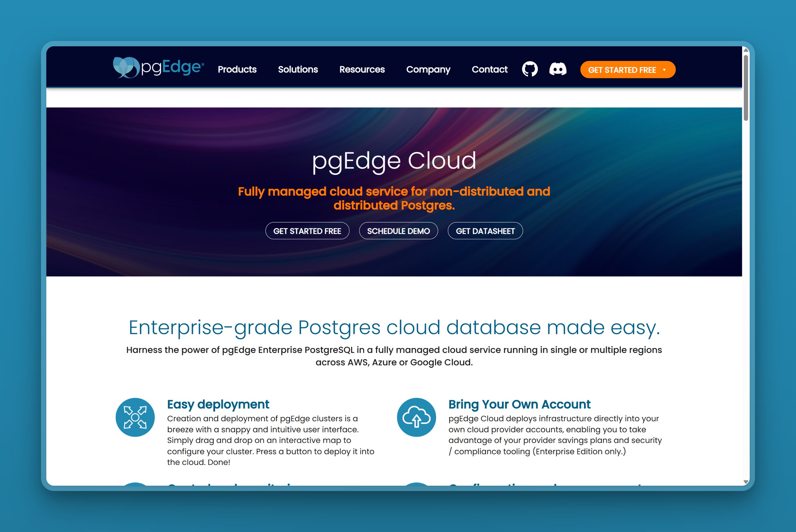Open the Discord icon link
The width and height of the screenshot is (796, 532).
coord(558,69)
